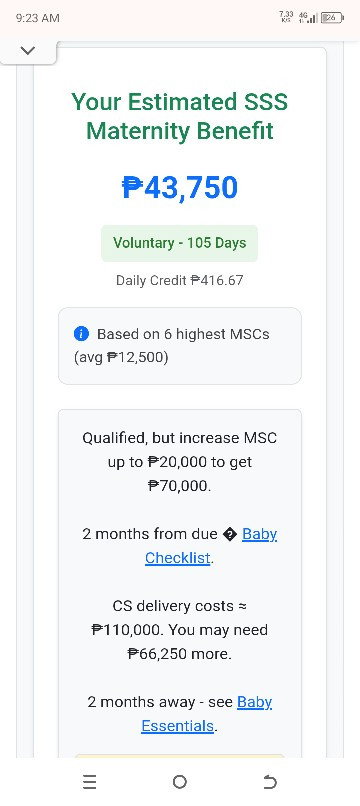Tap the Android home circle button

[179, 782]
